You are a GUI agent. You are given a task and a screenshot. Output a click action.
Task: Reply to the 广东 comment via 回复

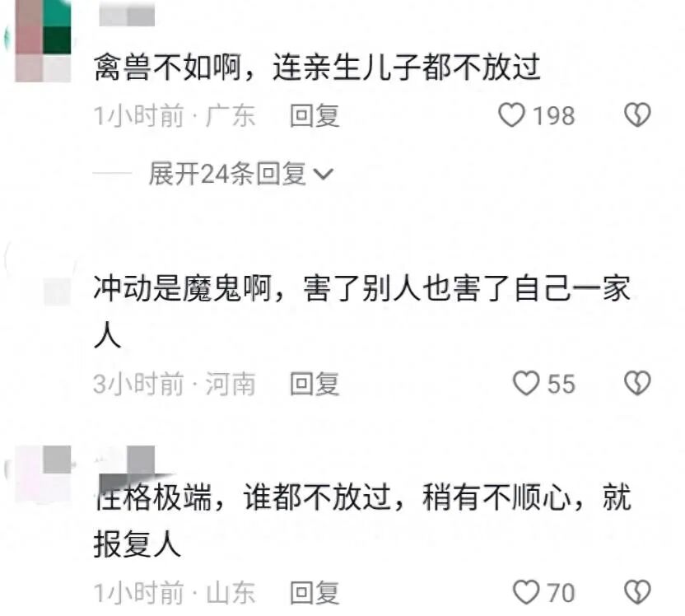[315, 115]
